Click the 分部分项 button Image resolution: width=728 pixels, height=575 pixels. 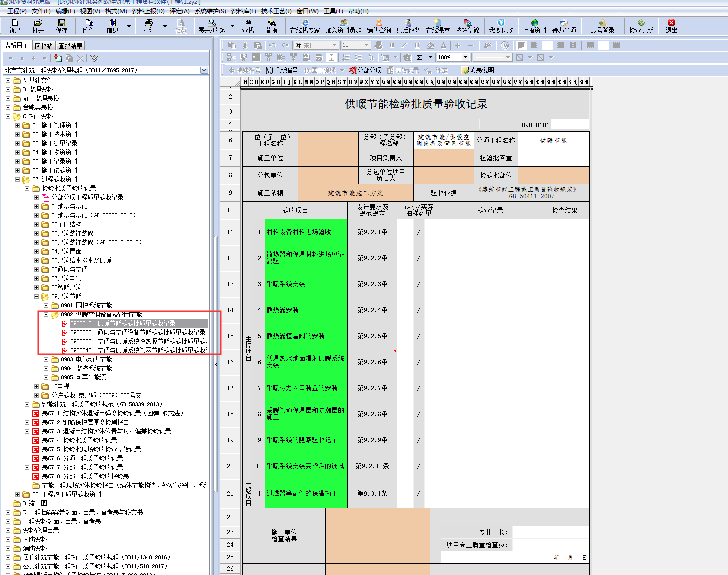coord(365,70)
